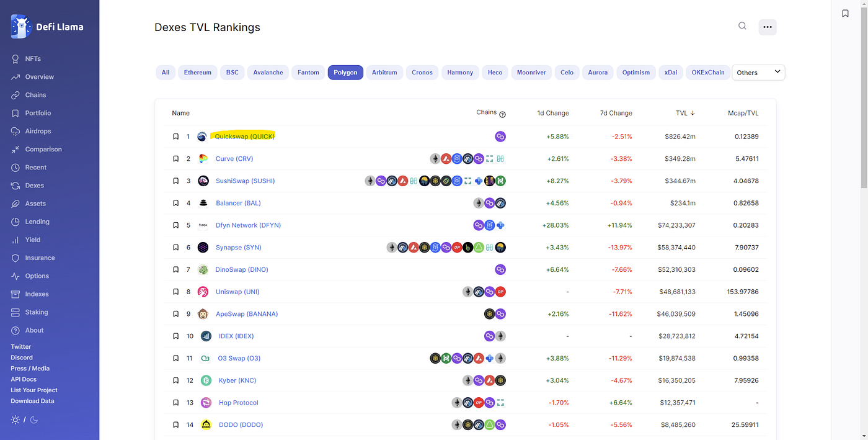Filter by Harmony chain
Image resolution: width=868 pixels, height=440 pixels.
point(460,73)
